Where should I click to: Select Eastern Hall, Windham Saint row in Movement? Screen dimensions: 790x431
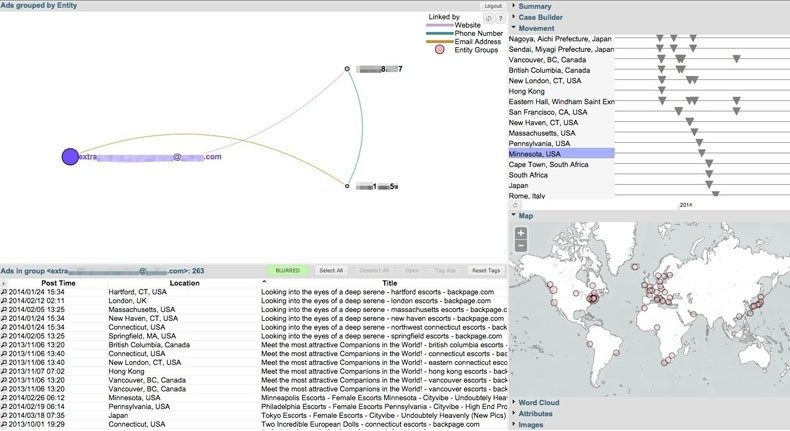point(561,101)
